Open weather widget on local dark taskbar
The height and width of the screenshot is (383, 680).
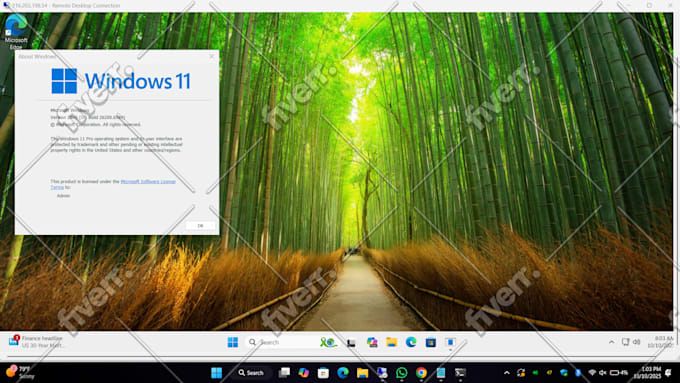coord(20,372)
